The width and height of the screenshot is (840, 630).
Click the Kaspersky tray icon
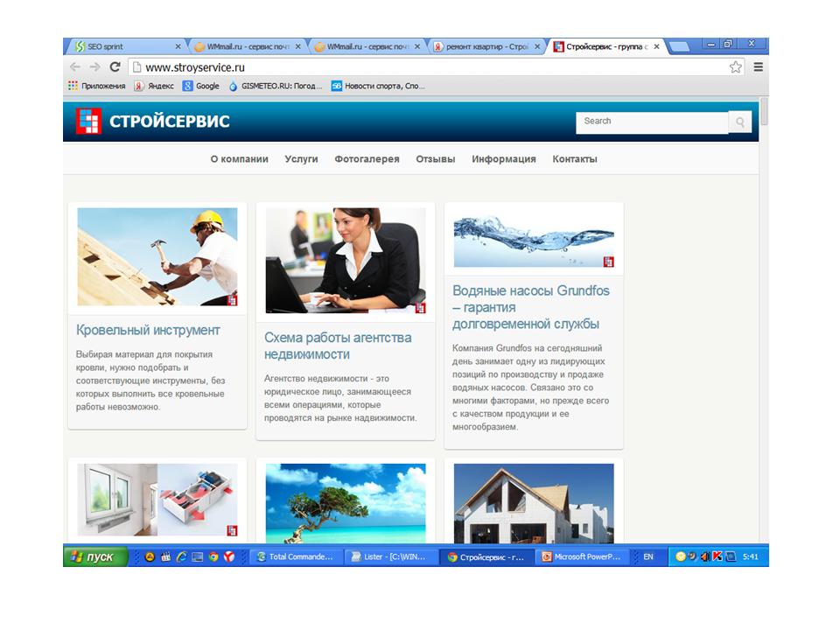click(x=717, y=556)
